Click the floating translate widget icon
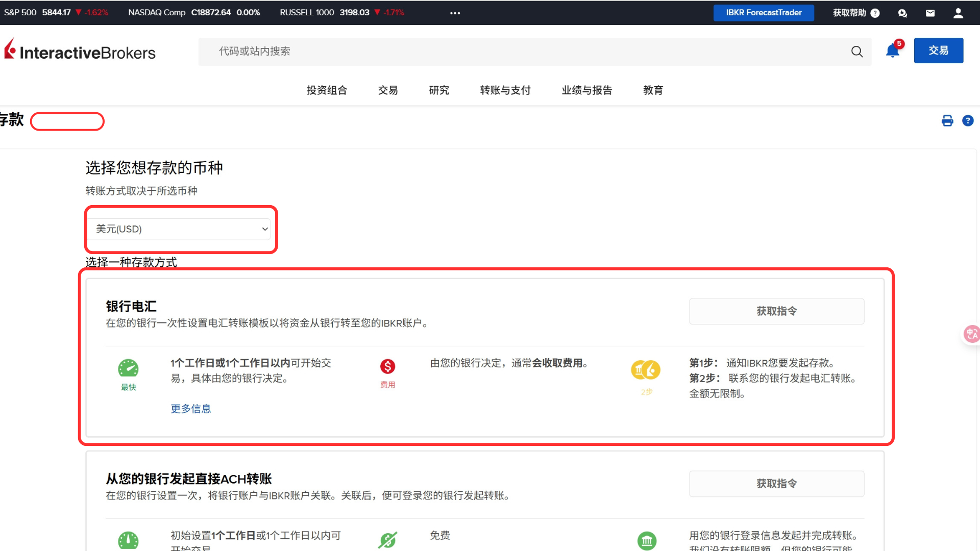 coord(971,334)
